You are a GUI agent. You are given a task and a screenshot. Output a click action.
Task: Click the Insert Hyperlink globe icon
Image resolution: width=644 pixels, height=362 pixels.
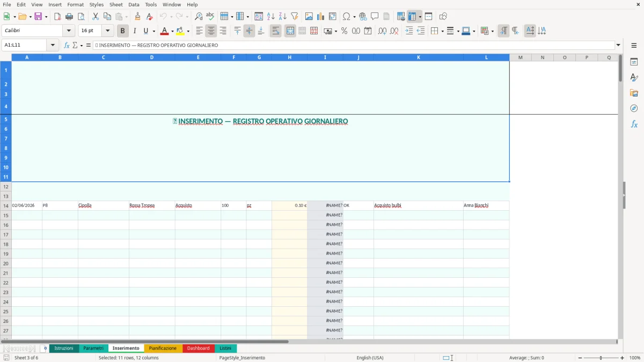click(363, 17)
